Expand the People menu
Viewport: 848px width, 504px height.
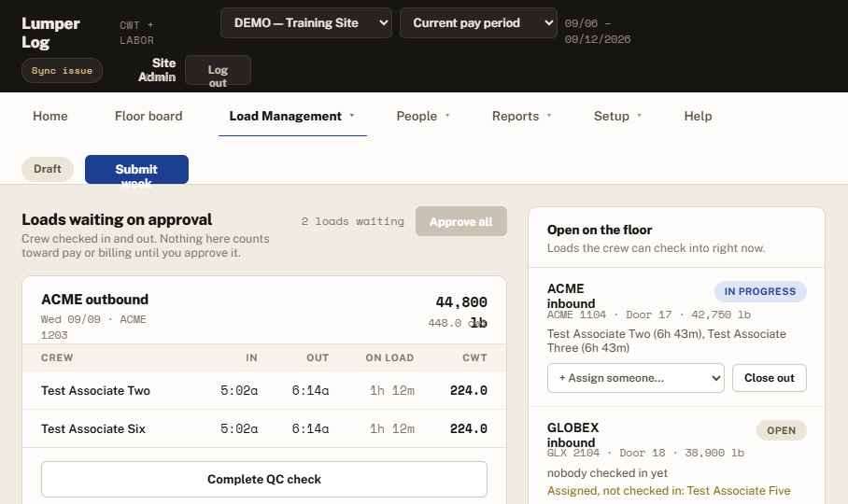(423, 116)
